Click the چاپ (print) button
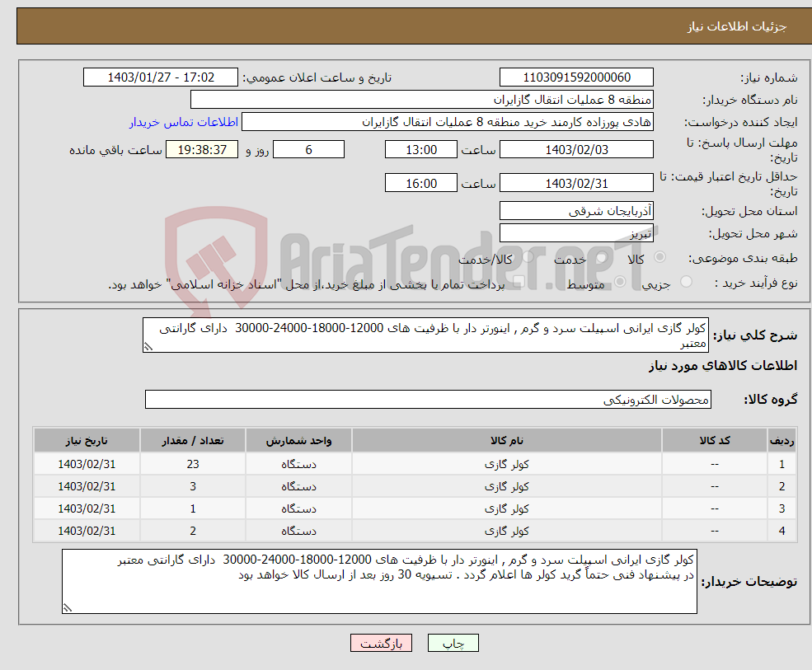The image size is (812, 670). point(453,643)
